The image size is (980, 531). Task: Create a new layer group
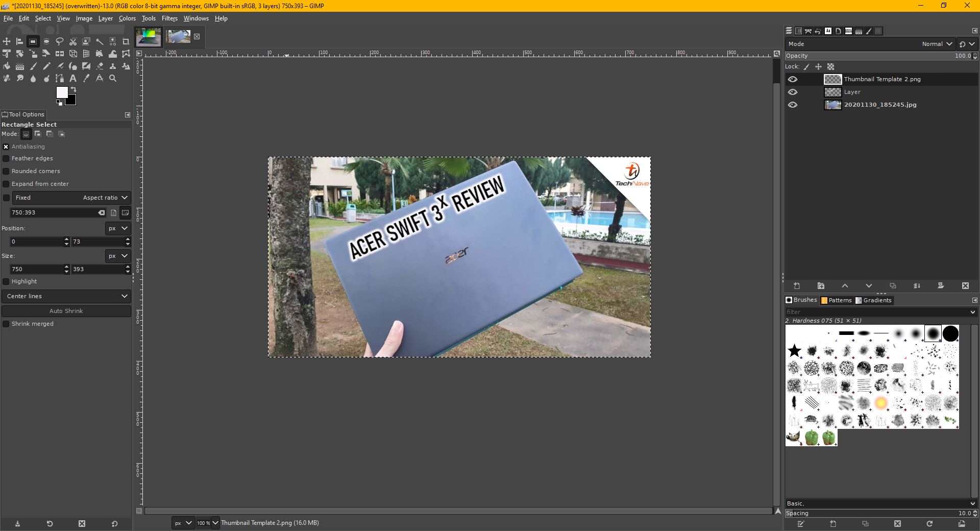tap(821, 286)
